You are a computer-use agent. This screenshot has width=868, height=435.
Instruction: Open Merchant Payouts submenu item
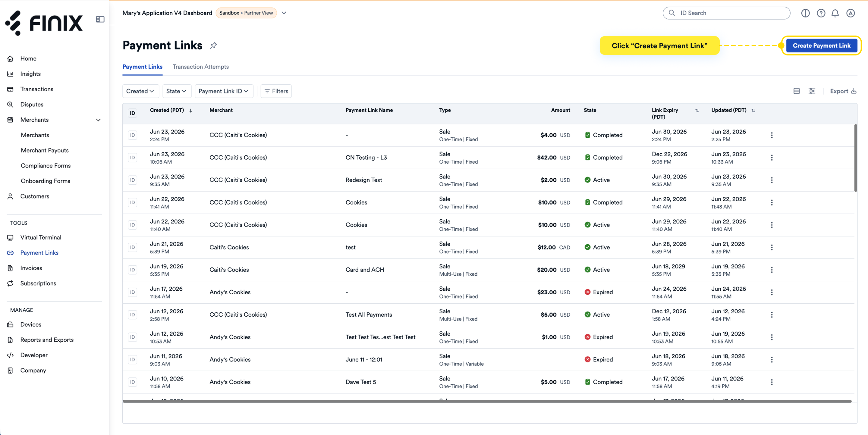[45, 151]
